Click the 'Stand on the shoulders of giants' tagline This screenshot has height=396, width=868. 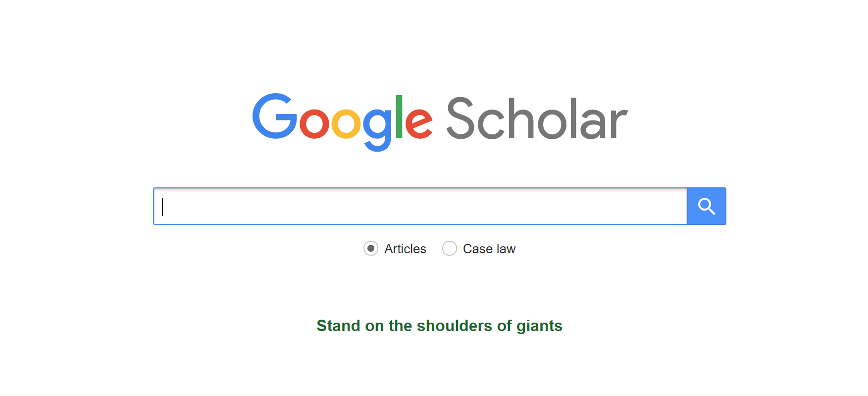[x=440, y=326]
